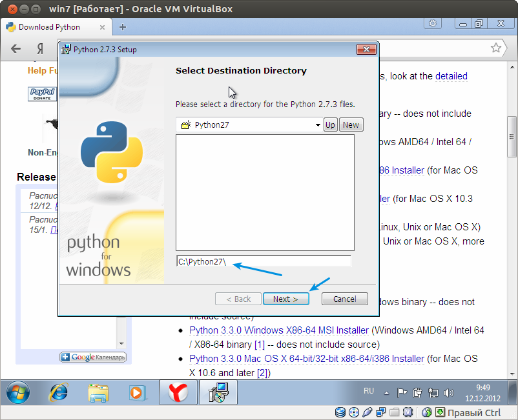
Task: Click VirtualBox network adapters status icon
Action: (381, 412)
